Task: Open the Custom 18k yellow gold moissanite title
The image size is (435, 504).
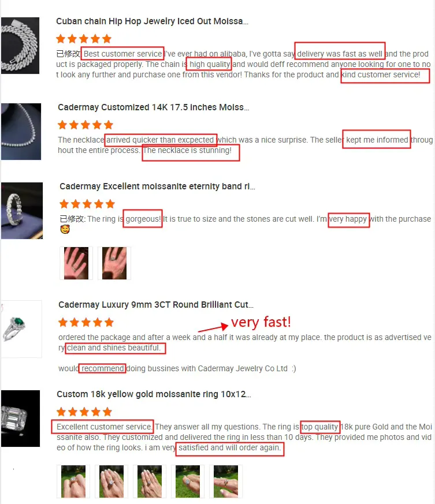Action: click(154, 394)
